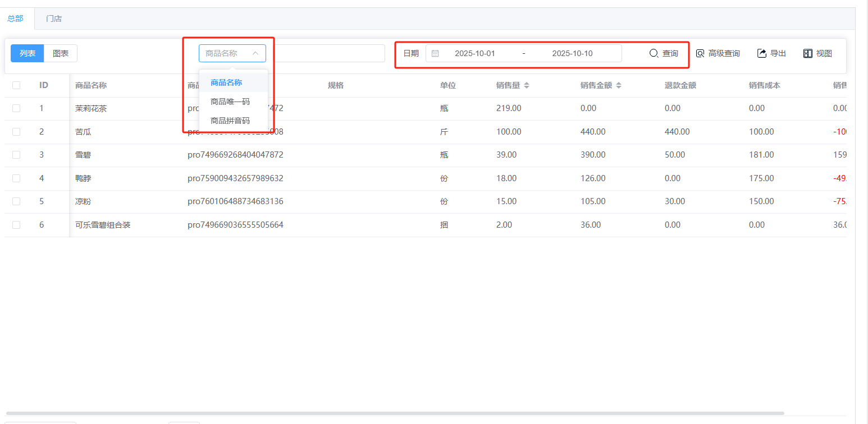Click the 视图 view layout icon
Viewport: 868px width, 424px height.
click(808, 53)
